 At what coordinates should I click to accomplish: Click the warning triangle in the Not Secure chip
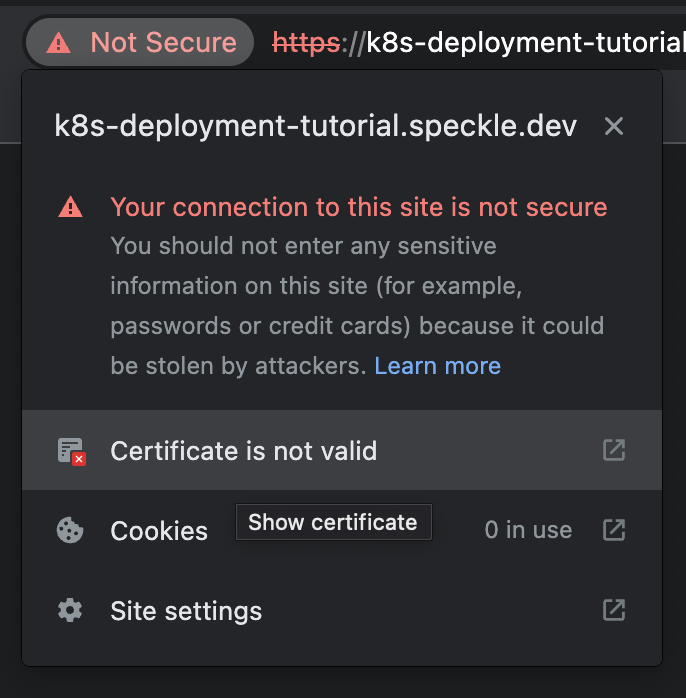[x=60, y=43]
